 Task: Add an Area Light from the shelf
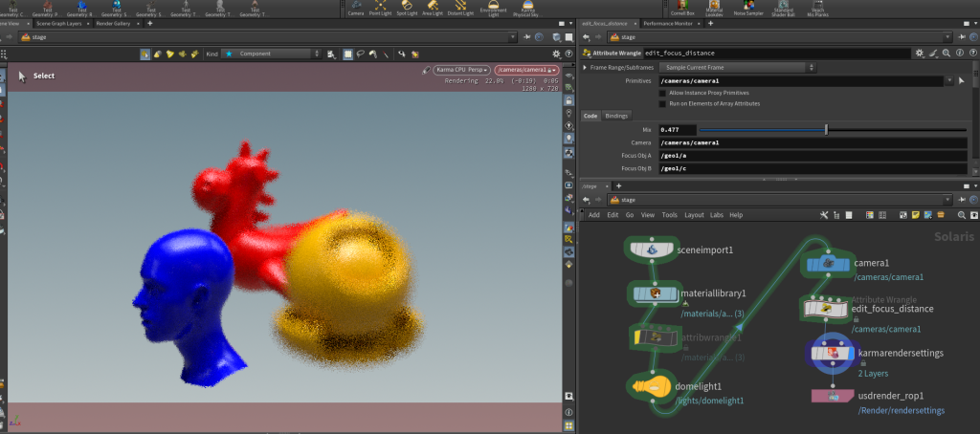431,8
